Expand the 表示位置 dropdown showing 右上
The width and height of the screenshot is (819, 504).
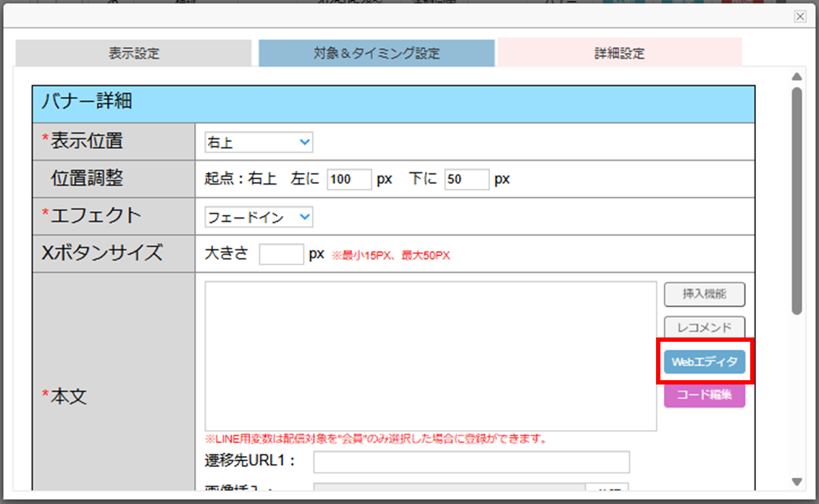[x=259, y=143]
